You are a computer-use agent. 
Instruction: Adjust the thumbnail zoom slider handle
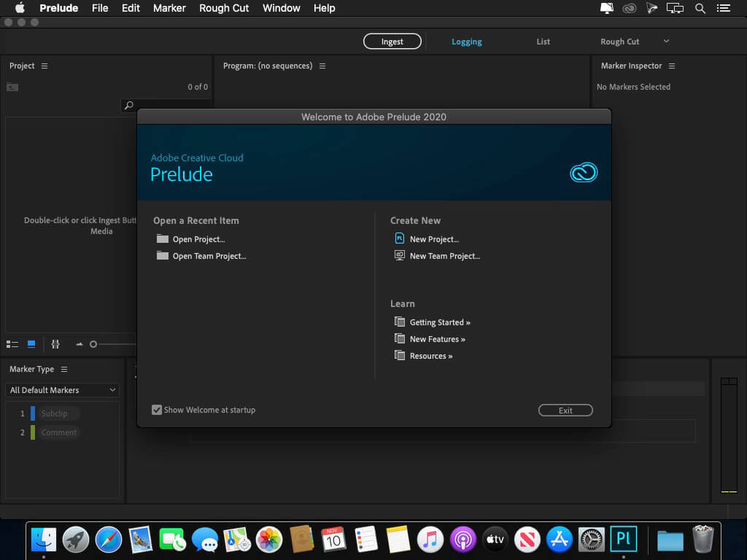pyautogui.click(x=93, y=344)
